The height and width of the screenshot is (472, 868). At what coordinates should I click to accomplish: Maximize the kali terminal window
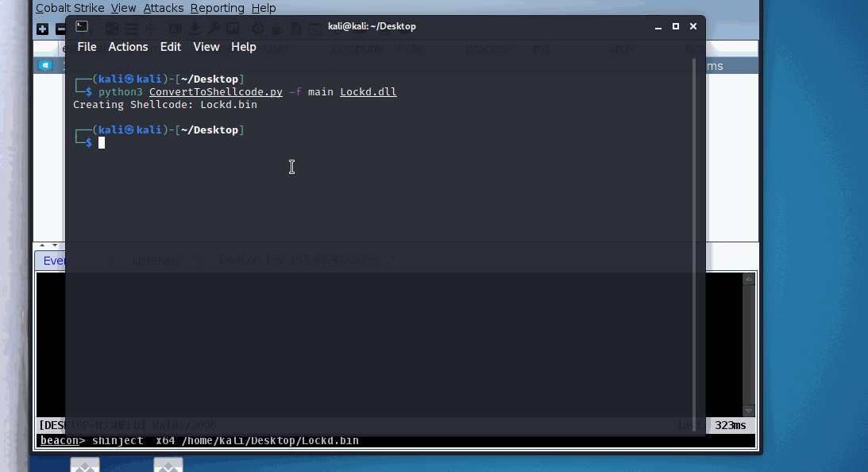point(675,26)
